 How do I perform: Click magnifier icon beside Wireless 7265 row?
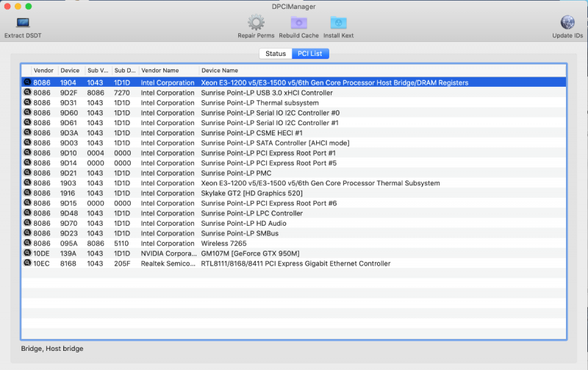click(27, 243)
